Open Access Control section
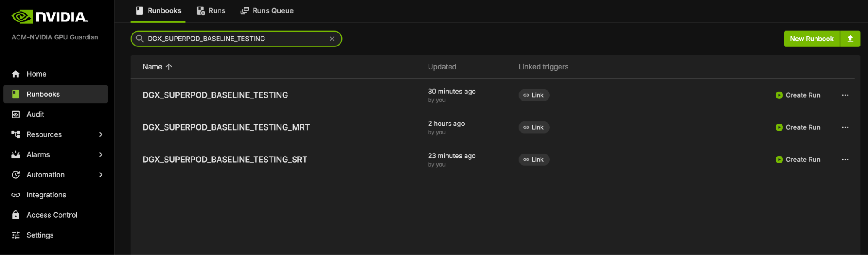This screenshot has height=255, width=868. click(x=52, y=215)
